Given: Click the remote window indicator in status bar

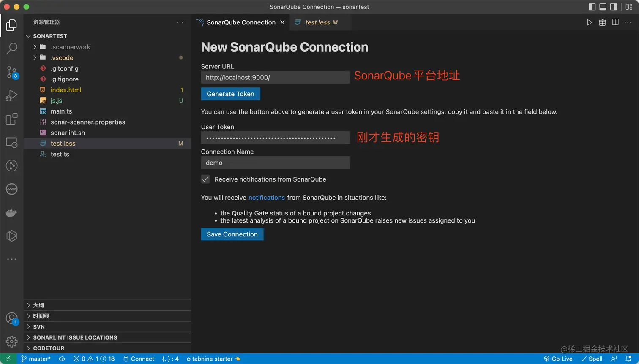Looking at the screenshot, I should 8,359.
